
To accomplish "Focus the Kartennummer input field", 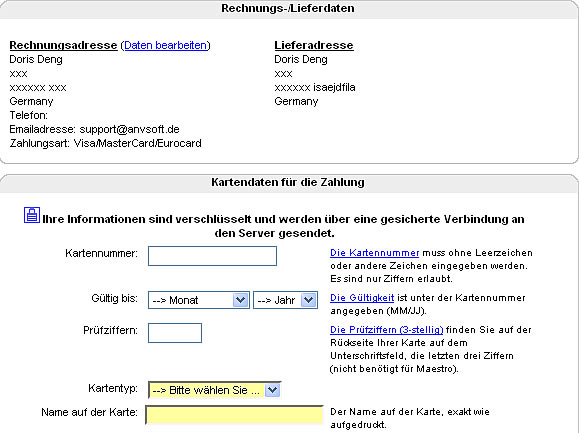I will [x=212, y=256].
